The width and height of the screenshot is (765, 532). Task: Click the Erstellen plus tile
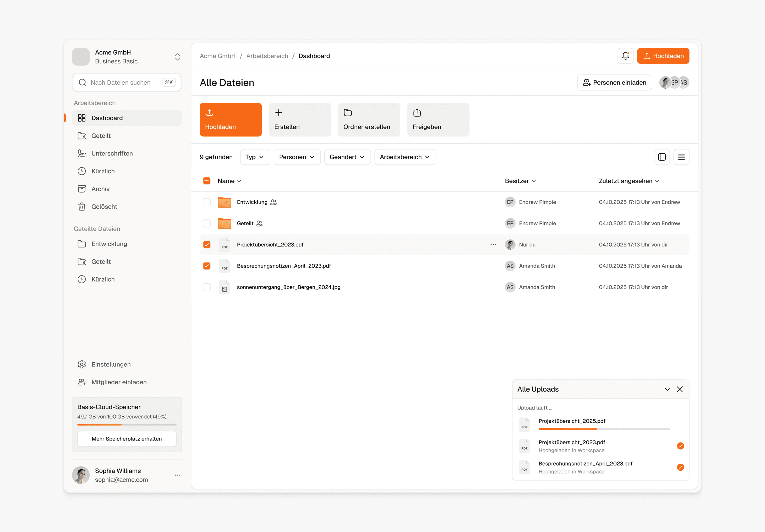click(x=300, y=119)
